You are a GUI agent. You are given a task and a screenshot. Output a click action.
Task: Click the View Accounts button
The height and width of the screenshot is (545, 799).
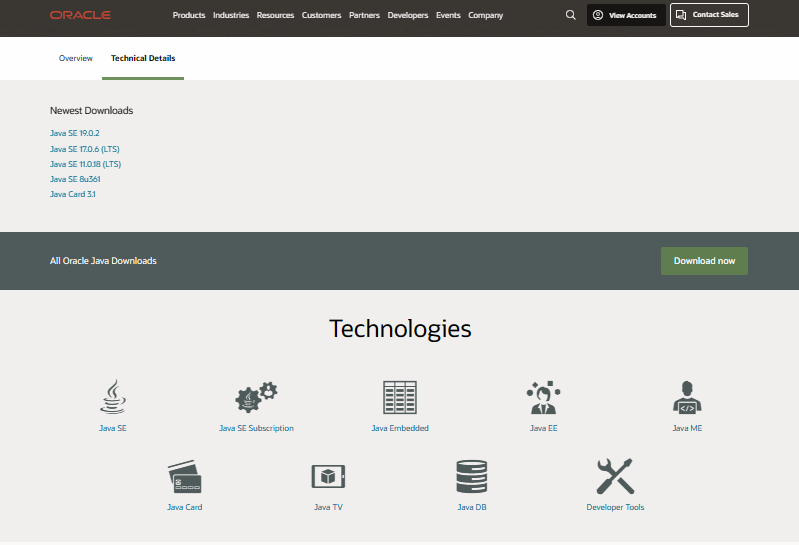coord(626,15)
